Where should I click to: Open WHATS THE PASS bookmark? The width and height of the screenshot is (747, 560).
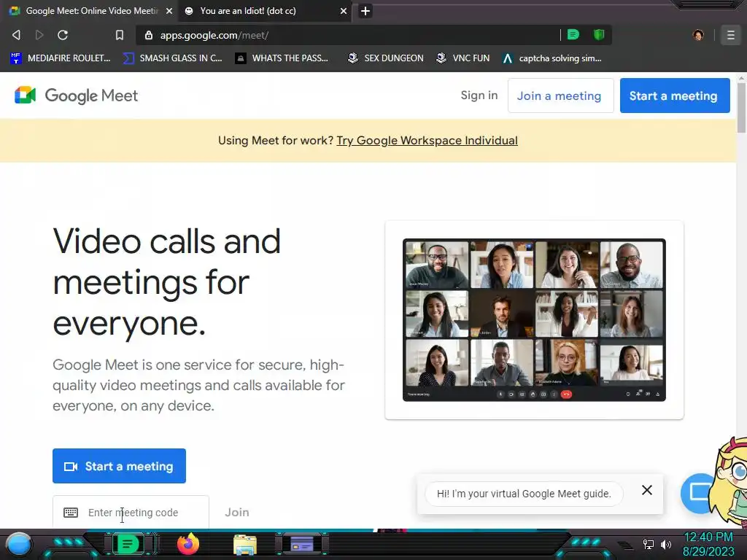coord(282,58)
